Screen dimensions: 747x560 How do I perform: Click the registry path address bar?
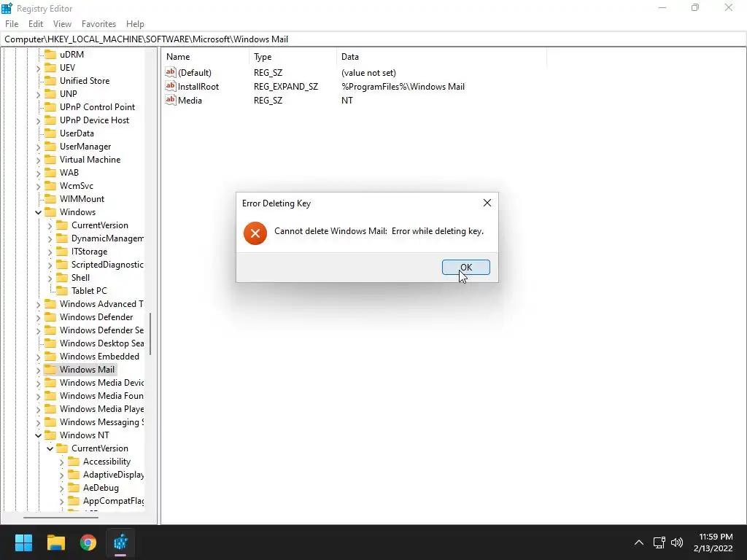373,39
